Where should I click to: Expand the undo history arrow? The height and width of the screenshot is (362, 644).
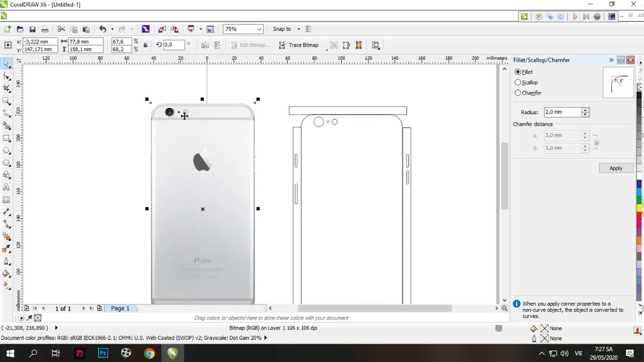click(112, 29)
